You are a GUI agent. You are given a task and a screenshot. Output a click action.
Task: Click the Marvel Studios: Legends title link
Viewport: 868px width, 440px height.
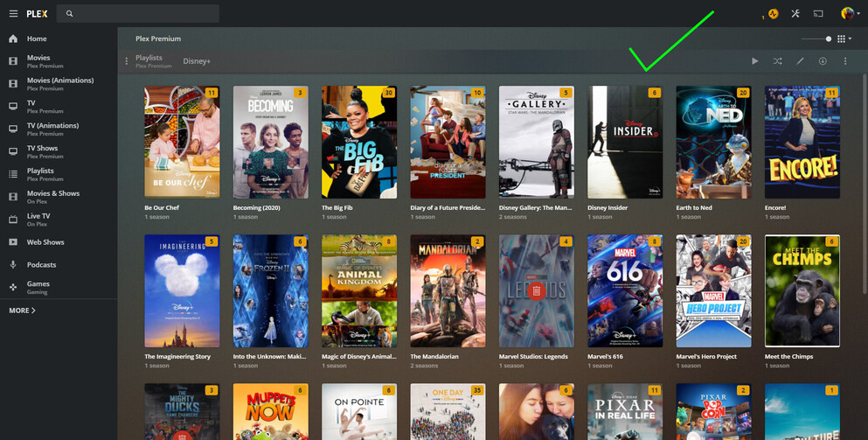pos(533,357)
